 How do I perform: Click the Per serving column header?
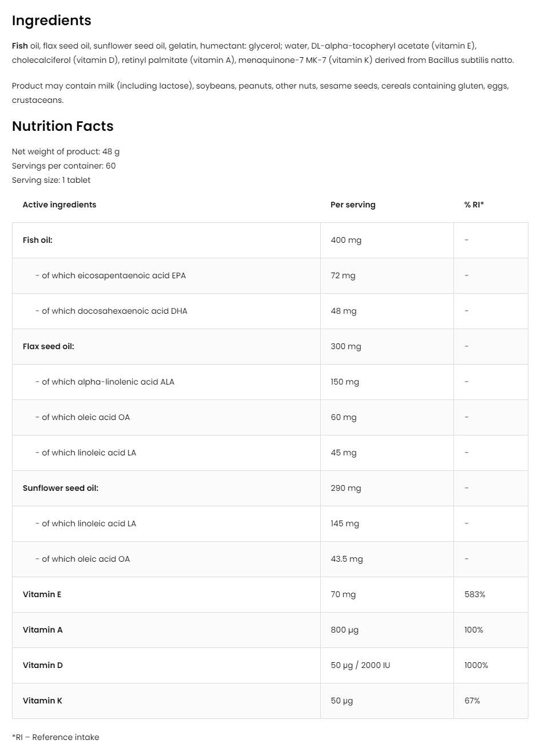353,205
